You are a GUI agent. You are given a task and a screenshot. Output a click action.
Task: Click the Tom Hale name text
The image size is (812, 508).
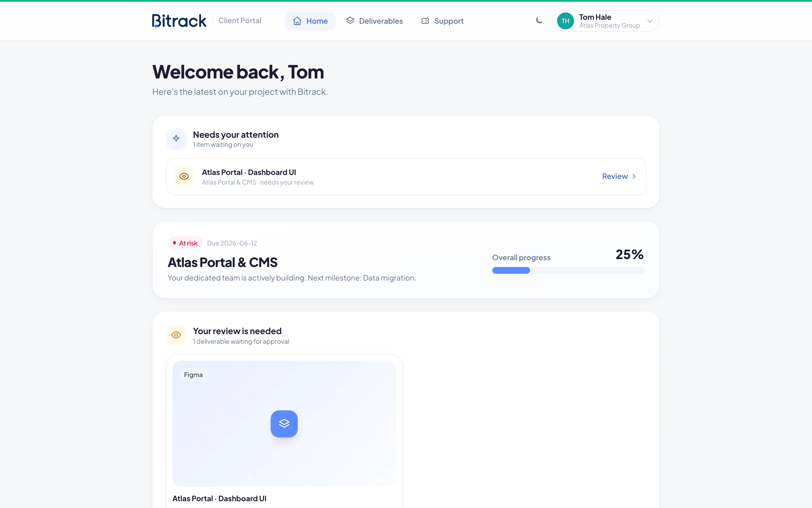click(595, 17)
